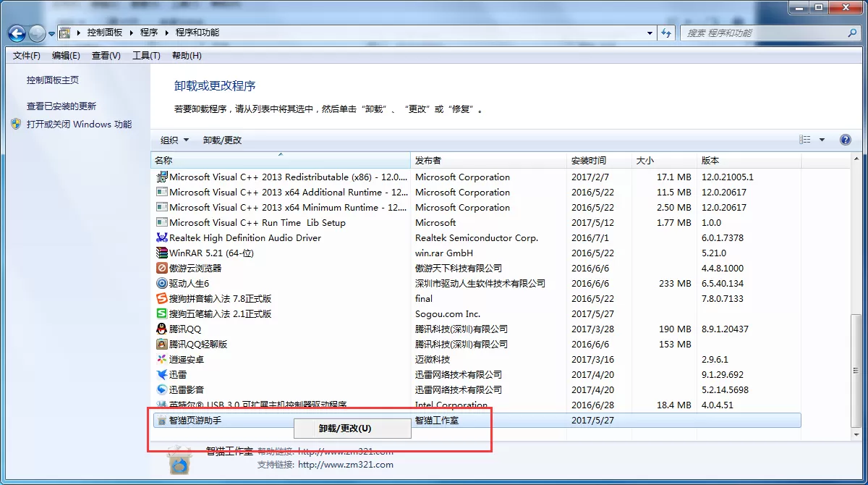Open recent pages dropdown next to Forward
The height and width of the screenshot is (485, 868).
point(52,33)
